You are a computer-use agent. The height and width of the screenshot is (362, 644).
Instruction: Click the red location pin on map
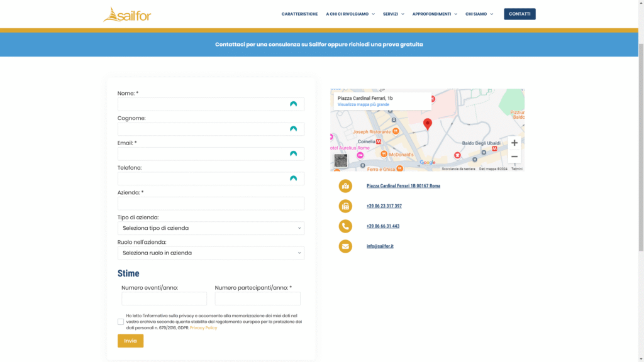point(428,124)
